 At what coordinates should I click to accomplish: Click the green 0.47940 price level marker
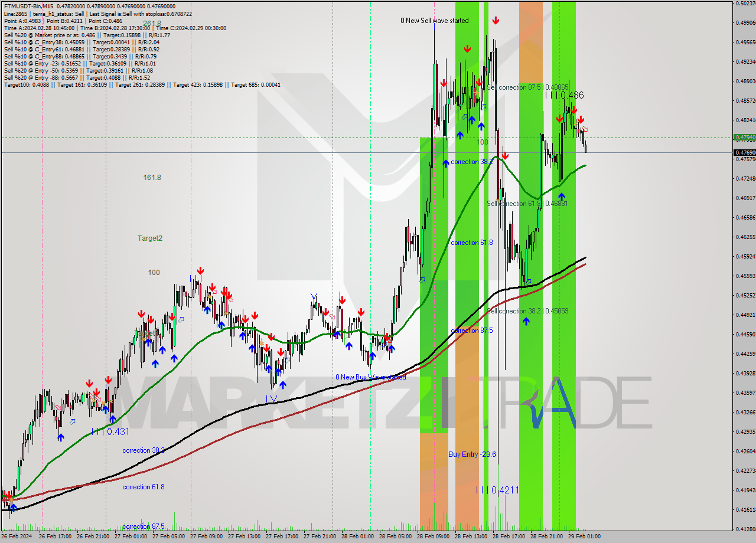tap(744, 138)
